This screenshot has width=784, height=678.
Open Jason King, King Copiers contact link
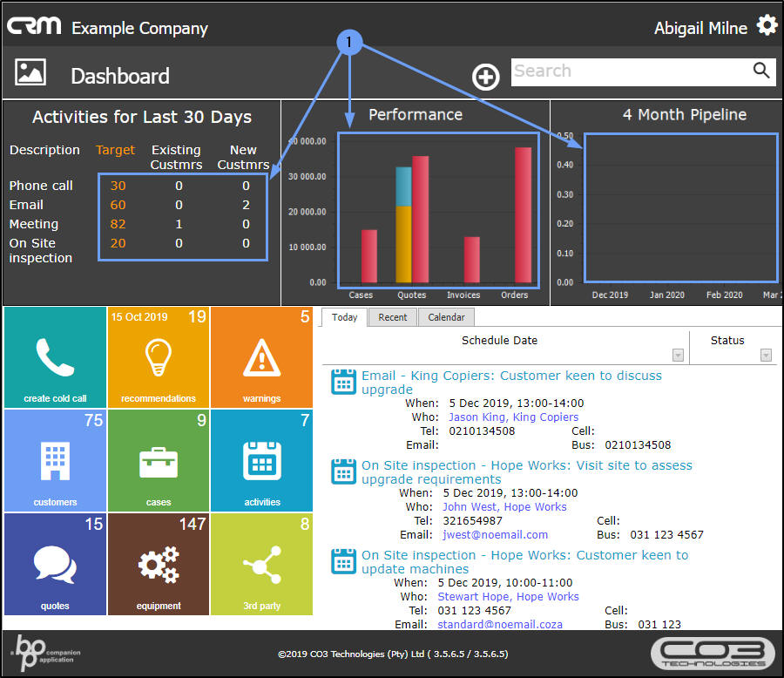(513, 417)
